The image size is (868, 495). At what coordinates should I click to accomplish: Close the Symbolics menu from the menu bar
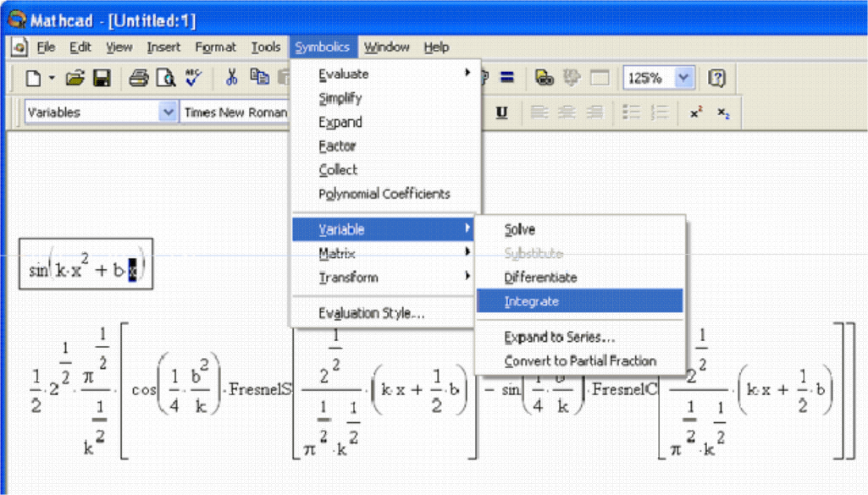322,47
